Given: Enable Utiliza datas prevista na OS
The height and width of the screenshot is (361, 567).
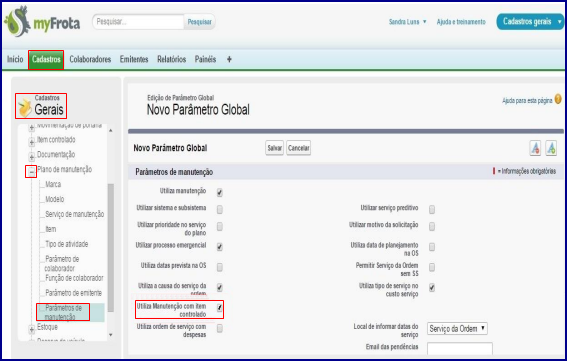Looking at the screenshot, I should tap(219, 267).
